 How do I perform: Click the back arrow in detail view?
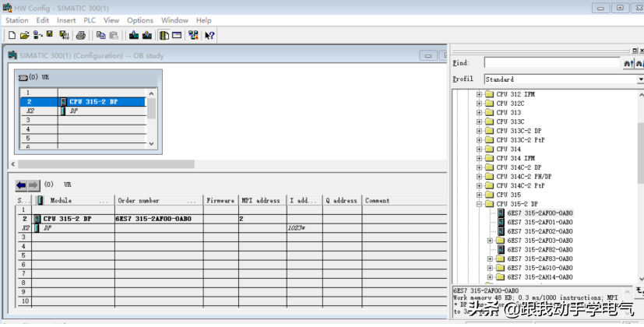[x=21, y=185]
